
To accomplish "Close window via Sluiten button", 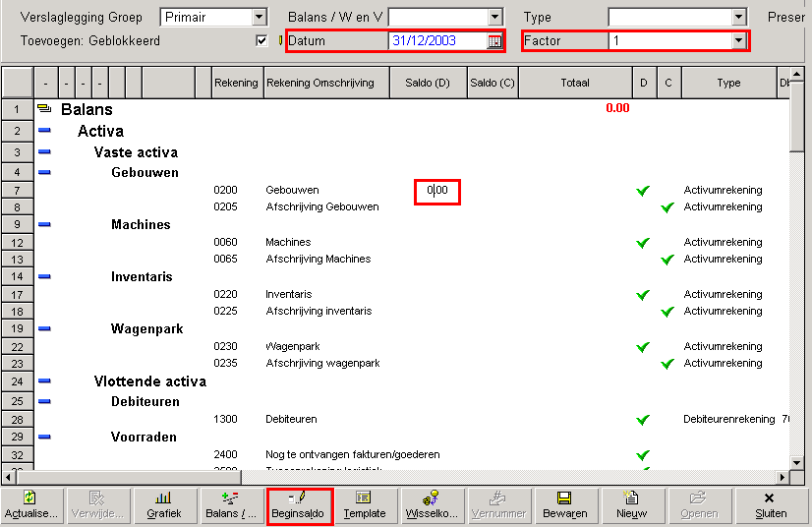I will coord(771,506).
